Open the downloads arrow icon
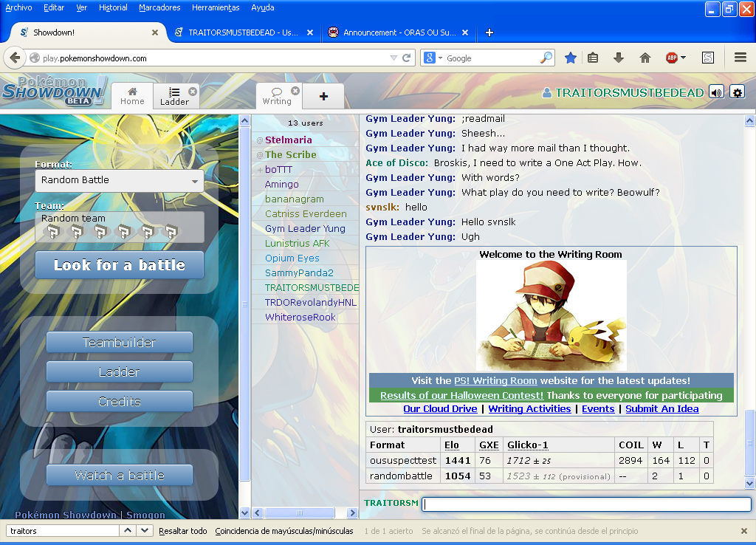 [619, 58]
